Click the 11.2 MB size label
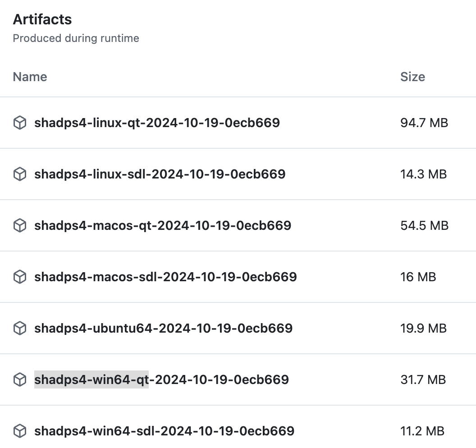This screenshot has width=476, height=448. [x=422, y=431]
